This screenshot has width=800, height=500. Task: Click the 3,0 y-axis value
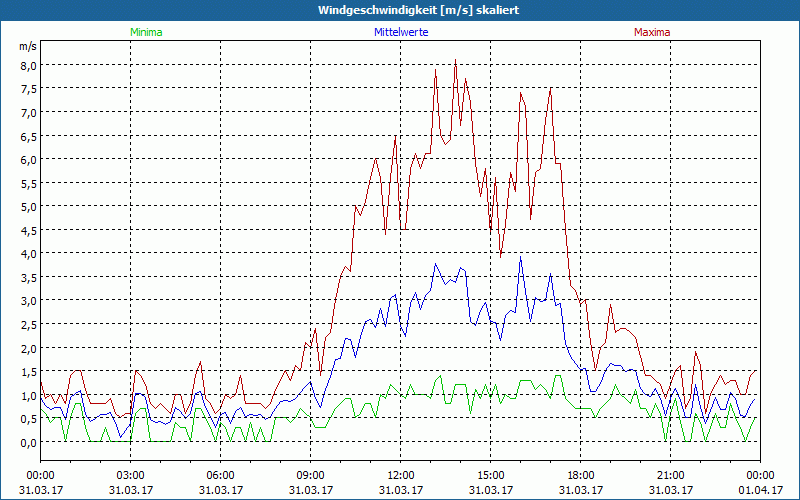click(x=29, y=301)
